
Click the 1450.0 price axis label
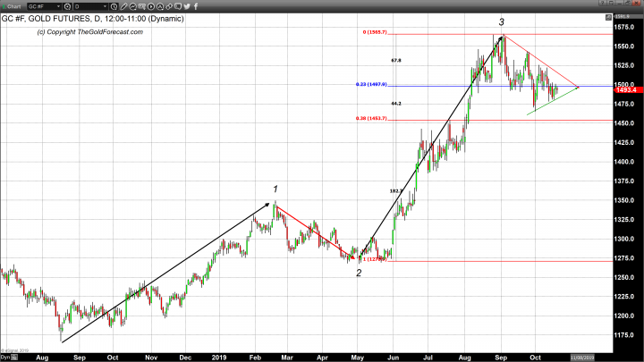(x=624, y=123)
